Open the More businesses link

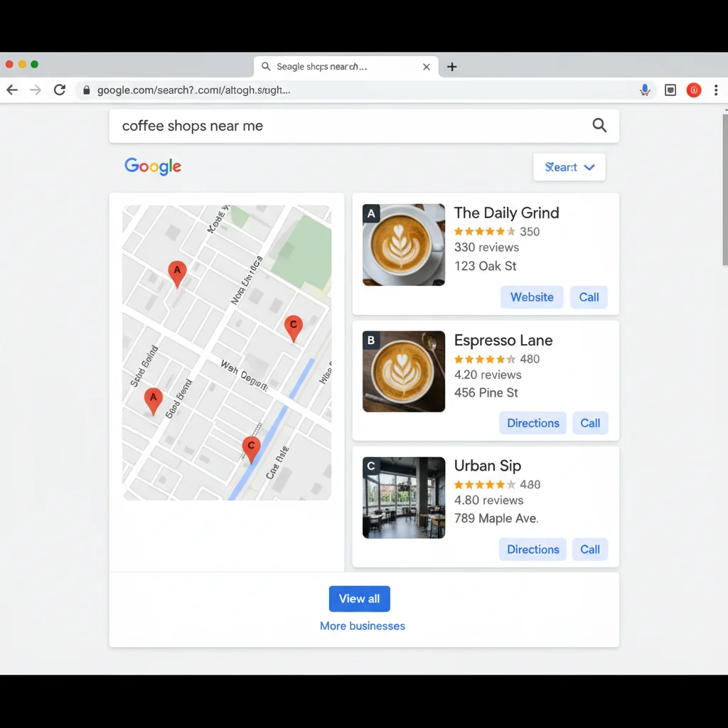[x=362, y=626]
